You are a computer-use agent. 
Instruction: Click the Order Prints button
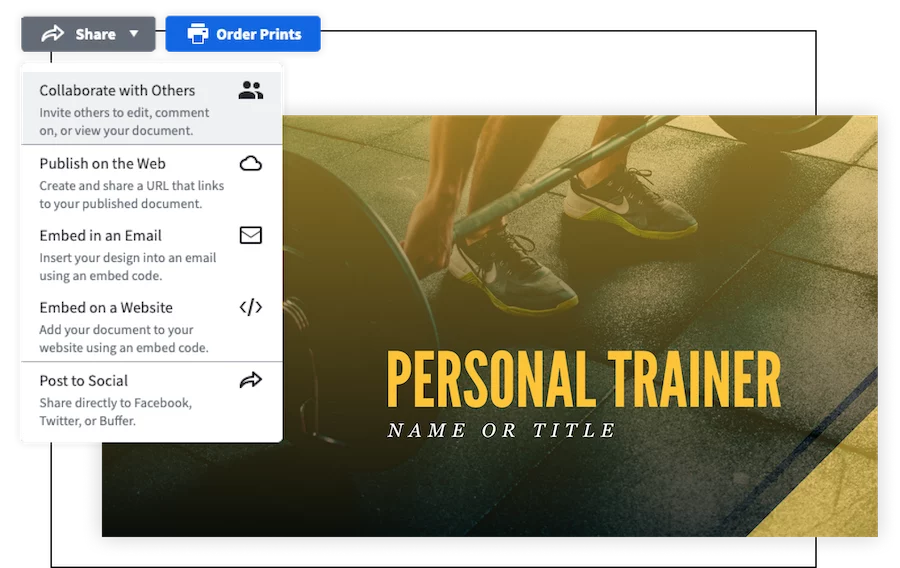tap(243, 34)
